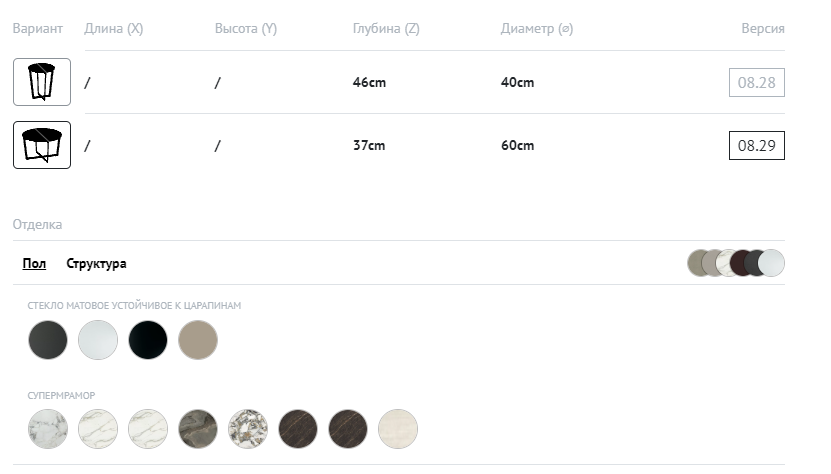The width and height of the screenshot is (831, 474).
Task: Select the first dark brown supermarble swatch
Action: pyautogui.click(x=298, y=428)
